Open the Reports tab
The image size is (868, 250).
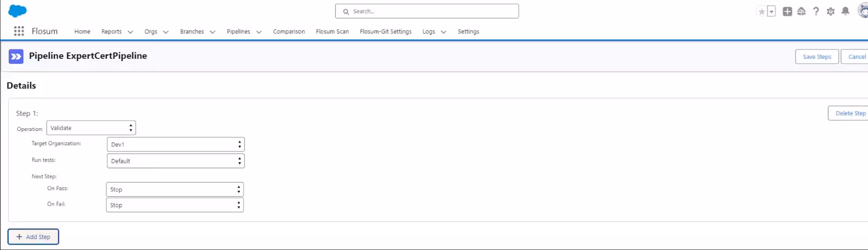tap(111, 32)
